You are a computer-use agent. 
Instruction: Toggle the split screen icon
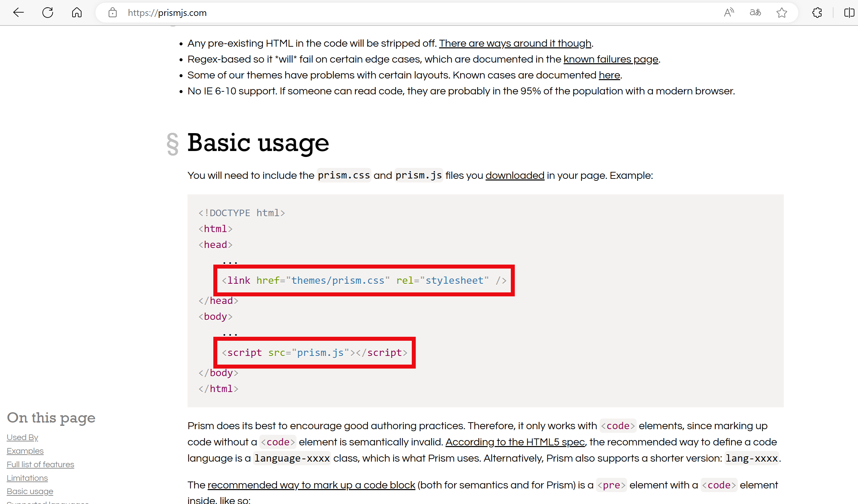click(849, 13)
